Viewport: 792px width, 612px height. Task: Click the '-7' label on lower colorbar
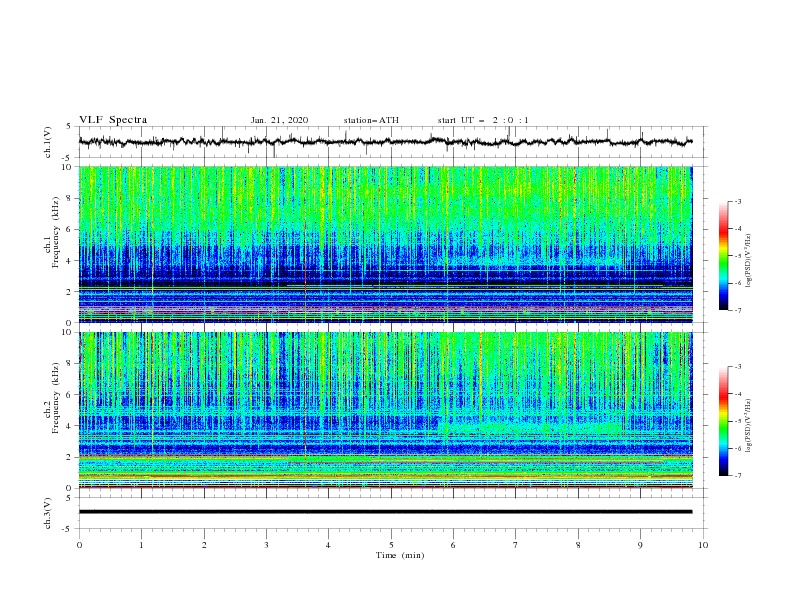pos(737,476)
